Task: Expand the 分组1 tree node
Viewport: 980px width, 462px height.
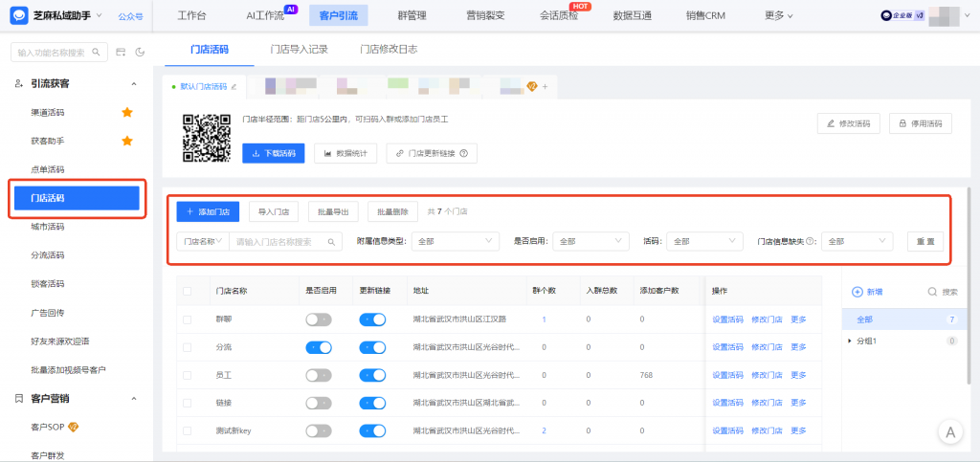Action: [x=850, y=341]
